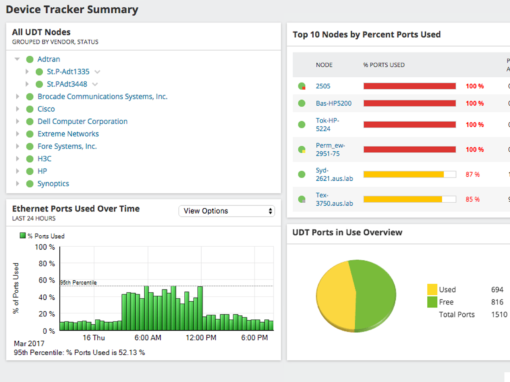
Task: Open the View Options dropdown
Action: (227, 211)
